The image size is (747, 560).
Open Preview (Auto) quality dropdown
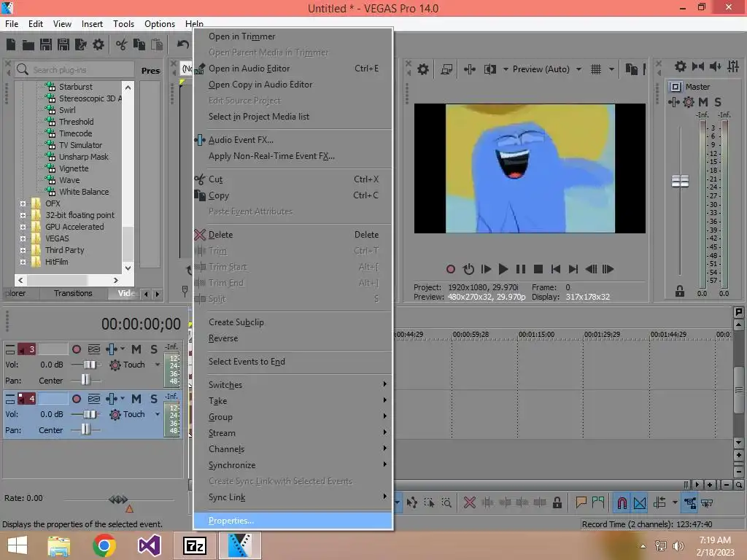(578, 69)
